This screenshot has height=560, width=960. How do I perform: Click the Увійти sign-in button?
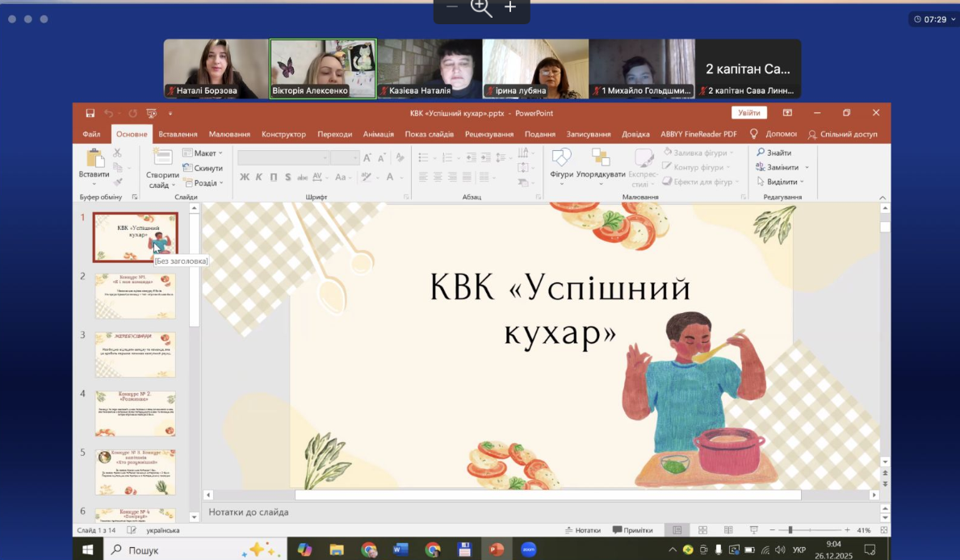coord(748,113)
